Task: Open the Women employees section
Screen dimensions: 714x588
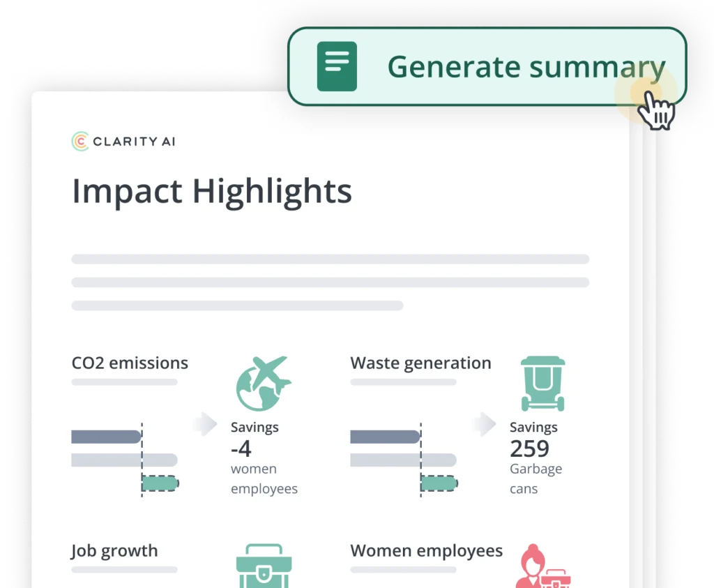Action: [x=426, y=551]
